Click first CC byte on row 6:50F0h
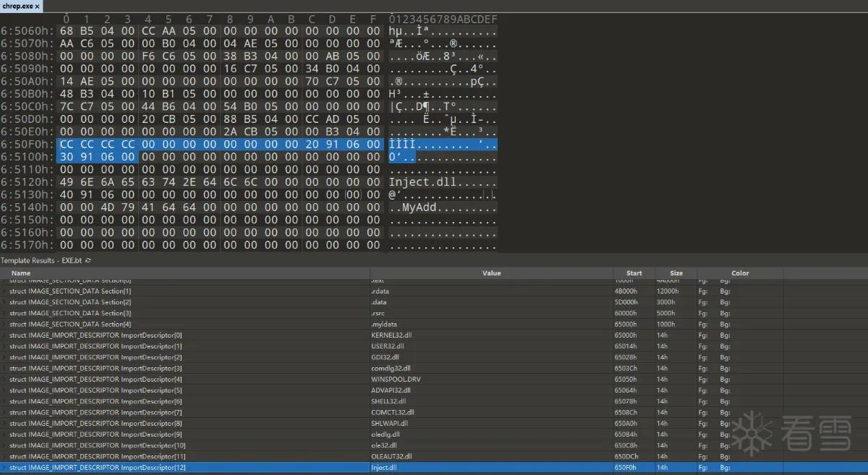 (67, 145)
